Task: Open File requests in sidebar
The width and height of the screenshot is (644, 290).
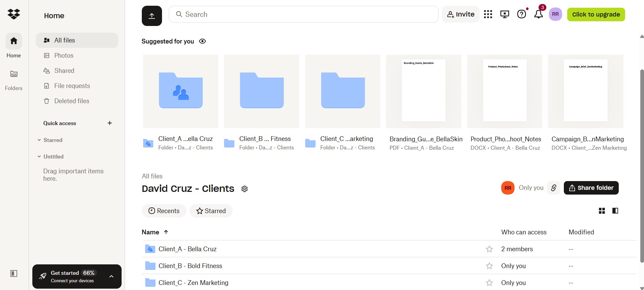Action: click(77, 86)
